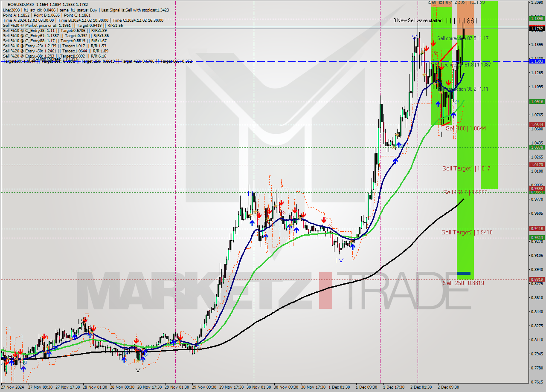Click the current price tag 1.1782

[537, 29]
